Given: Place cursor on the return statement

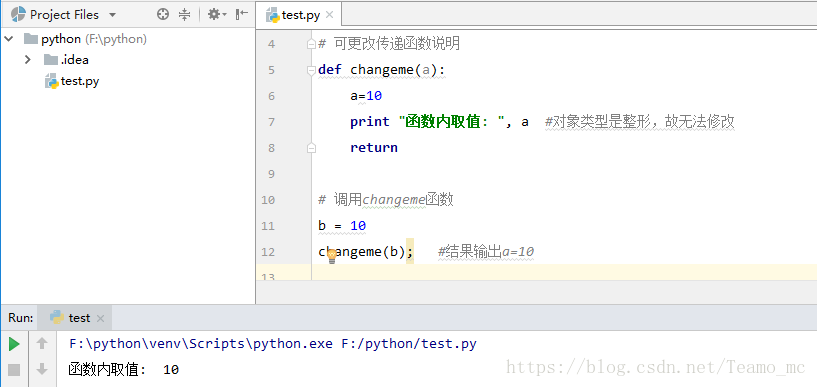Looking at the screenshot, I should coord(374,148).
